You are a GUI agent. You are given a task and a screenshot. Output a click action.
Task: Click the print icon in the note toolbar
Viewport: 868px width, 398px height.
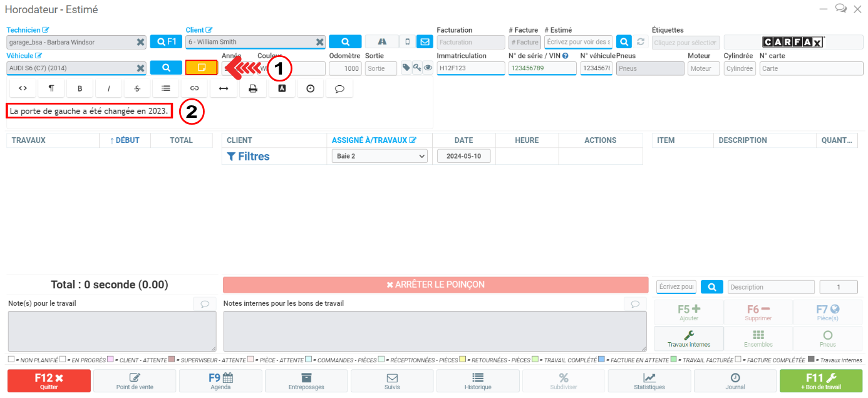[x=253, y=88]
